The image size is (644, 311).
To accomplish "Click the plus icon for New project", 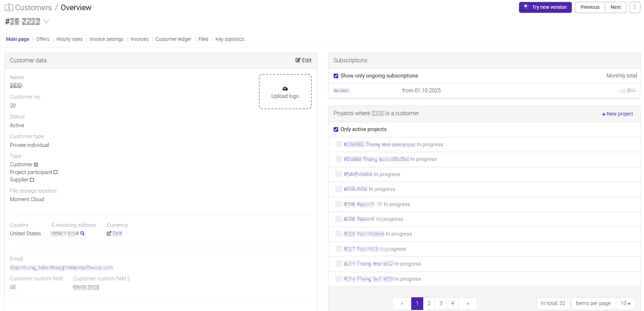I will [x=604, y=114].
